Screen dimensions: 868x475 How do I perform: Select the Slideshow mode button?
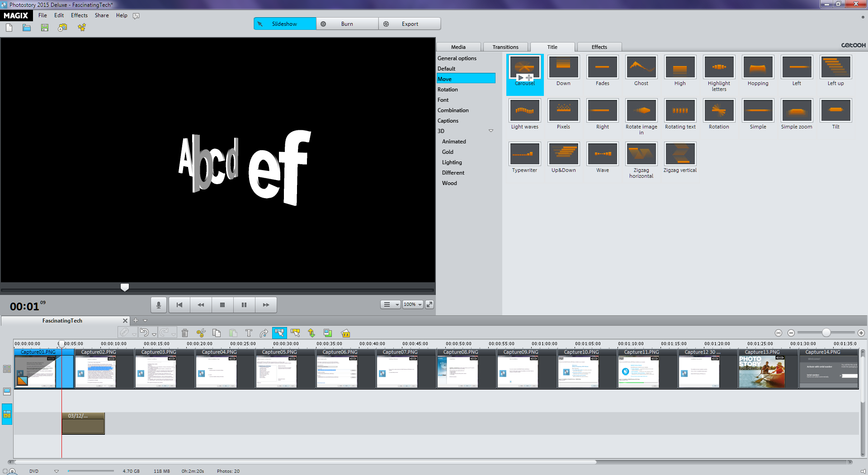[285, 24]
